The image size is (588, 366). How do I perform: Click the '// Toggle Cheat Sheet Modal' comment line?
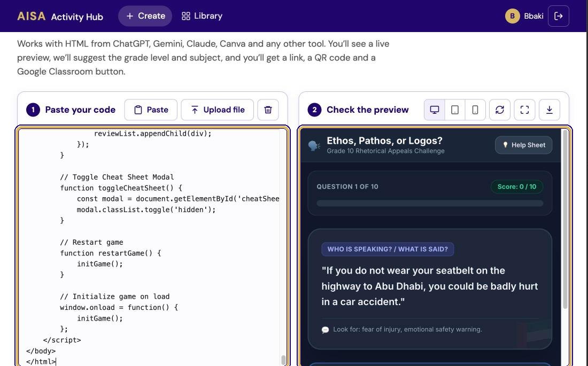117,177
